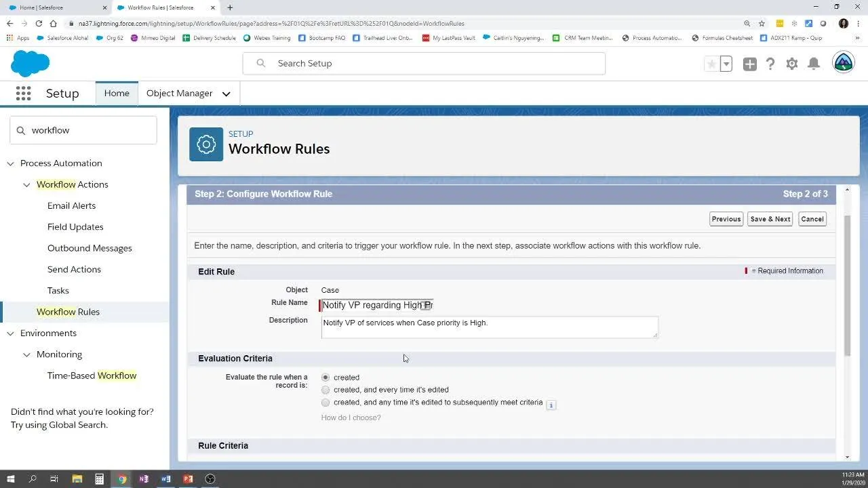The image size is (868, 488).
Task: Select the 'created' radio option
Action: [325, 378]
